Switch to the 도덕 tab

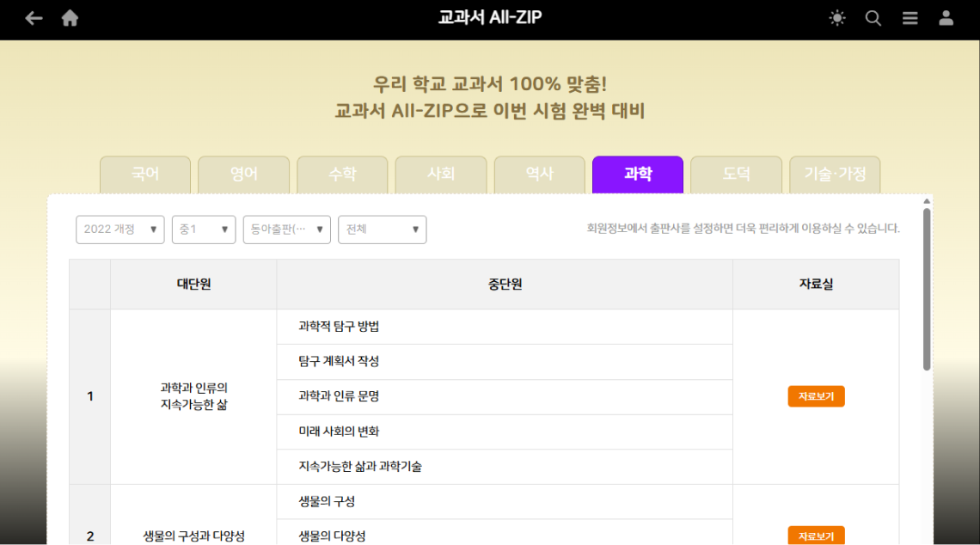pos(736,173)
